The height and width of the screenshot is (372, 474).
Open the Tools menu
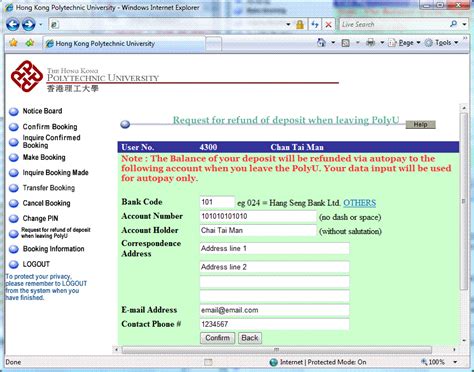click(441, 43)
